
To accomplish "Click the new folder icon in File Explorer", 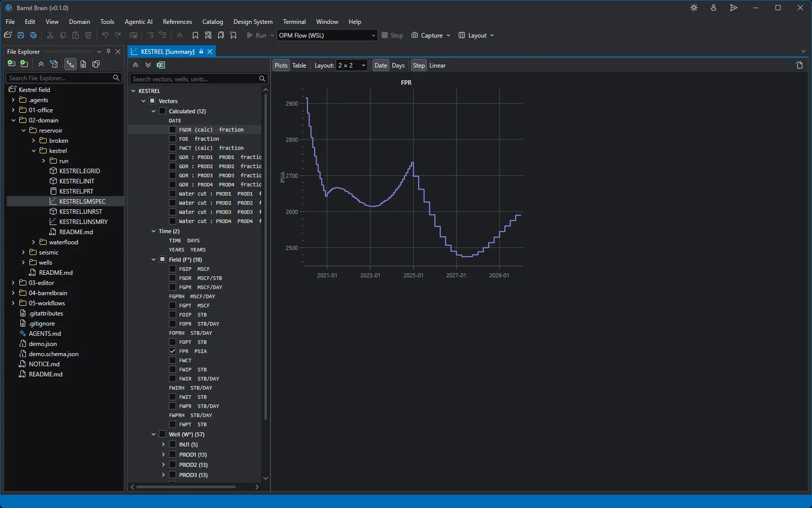I will click(24, 64).
